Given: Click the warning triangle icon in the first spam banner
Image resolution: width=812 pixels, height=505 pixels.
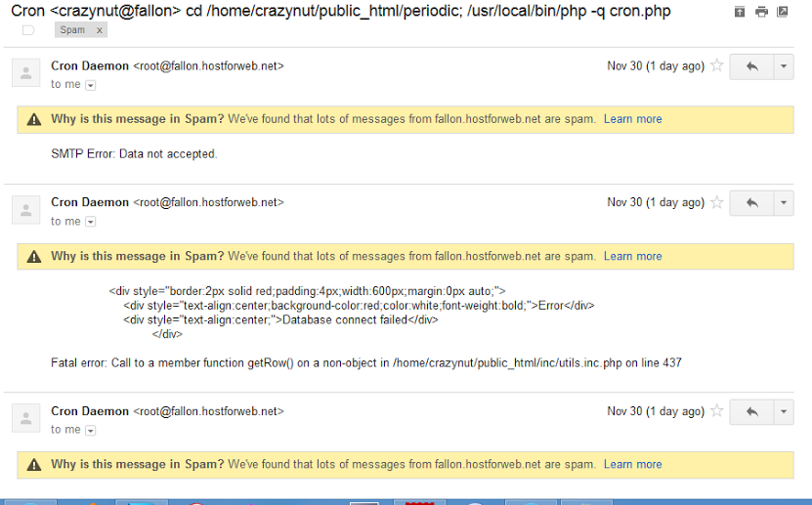Looking at the screenshot, I should point(34,120).
